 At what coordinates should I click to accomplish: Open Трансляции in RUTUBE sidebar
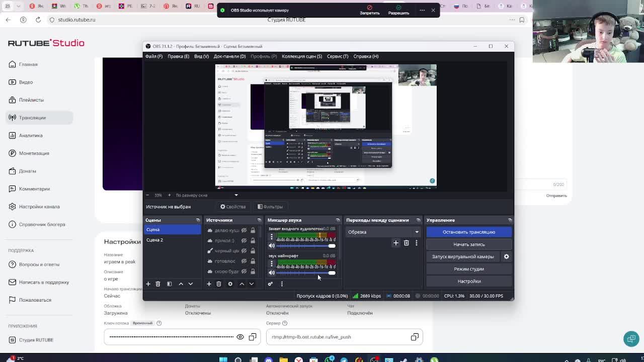point(39,118)
